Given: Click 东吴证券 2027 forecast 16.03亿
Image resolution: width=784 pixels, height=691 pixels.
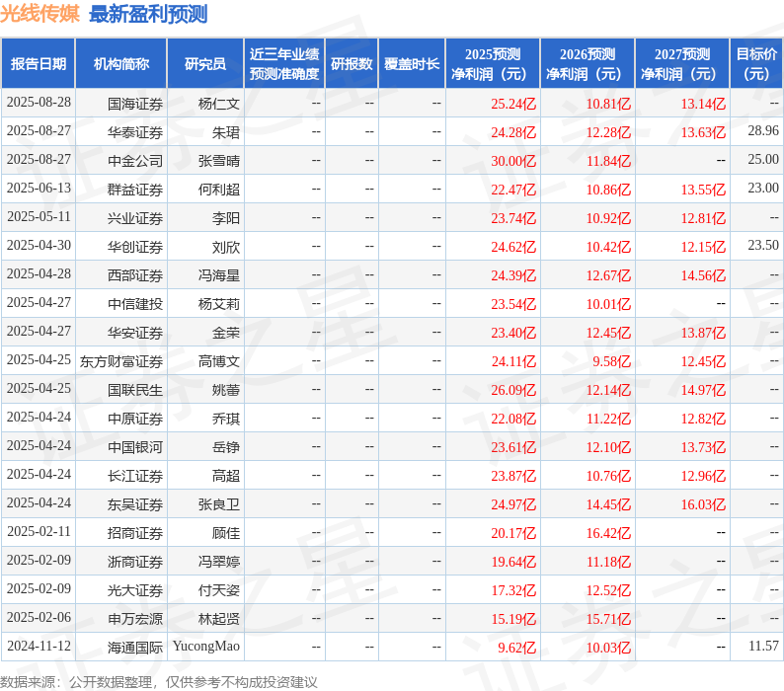Looking at the screenshot, I should click(x=703, y=504).
